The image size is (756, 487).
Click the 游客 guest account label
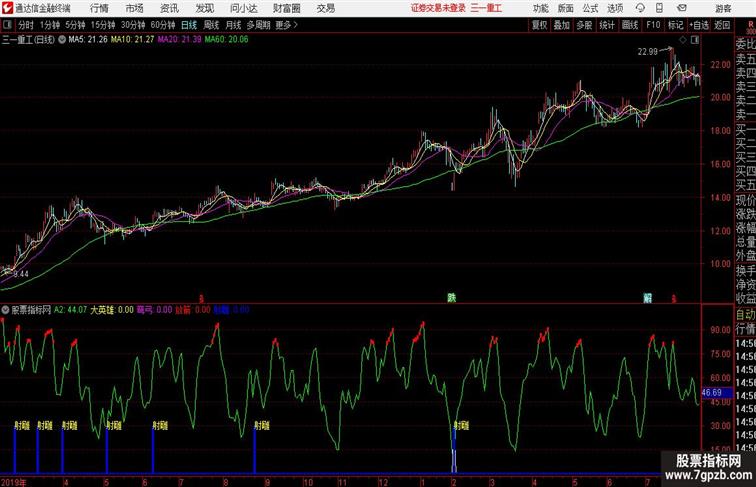pyautogui.click(x=723, y=8)
